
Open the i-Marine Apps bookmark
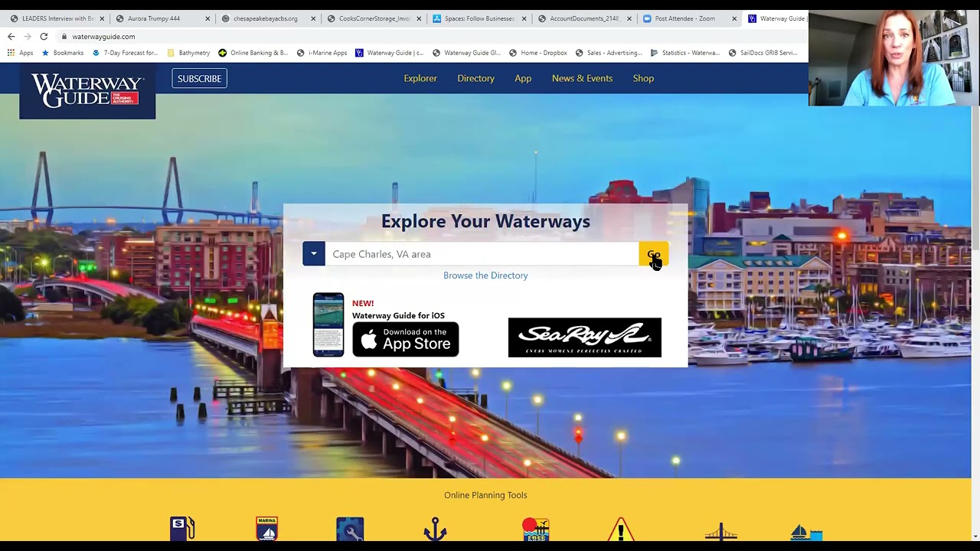pyautogui.click(x=322, y=53)
